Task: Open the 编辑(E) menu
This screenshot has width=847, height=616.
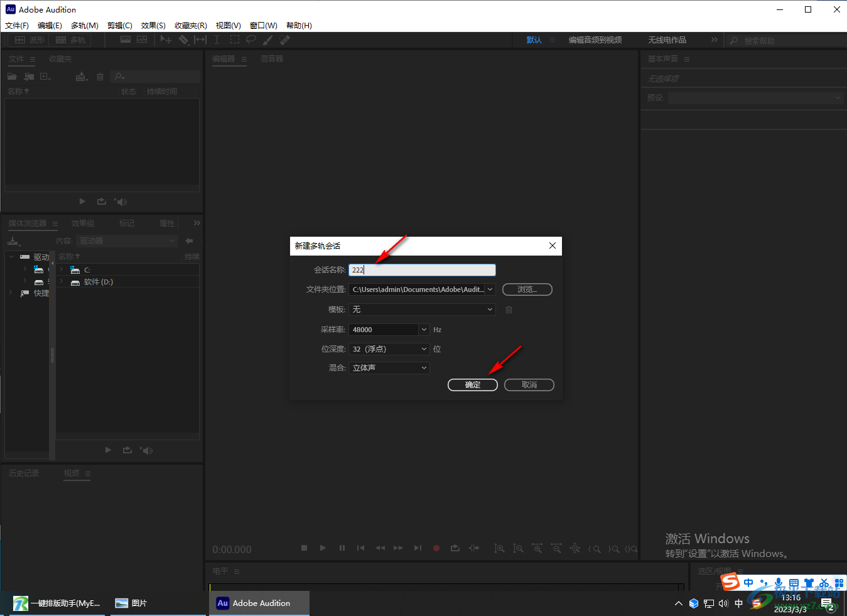Action: click(x=50, y=26)
